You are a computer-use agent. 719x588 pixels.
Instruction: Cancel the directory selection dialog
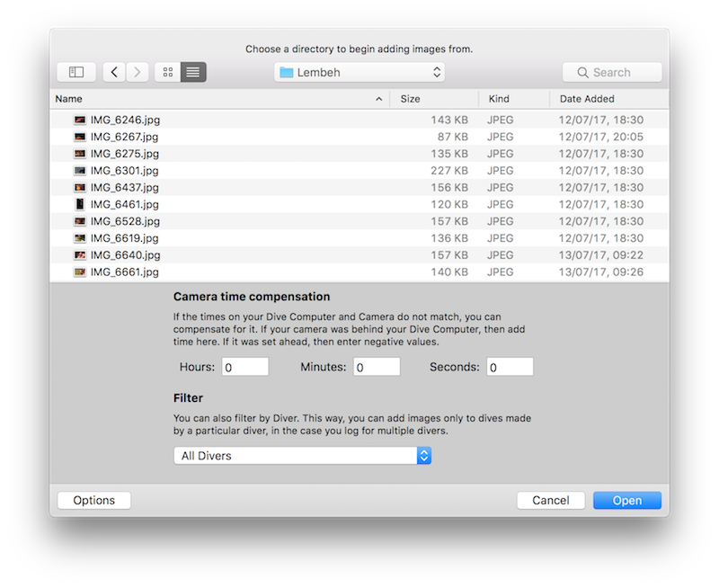(x=551, y=501)
